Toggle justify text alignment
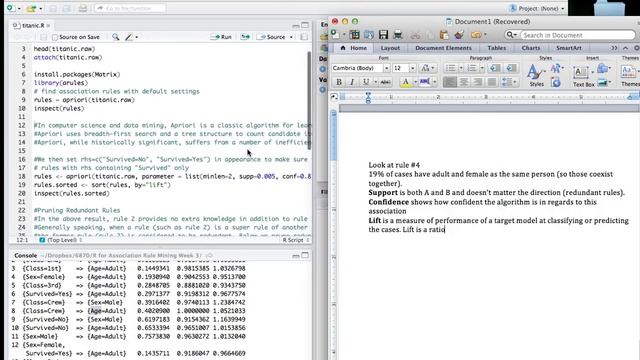Image resolution: width=640 pixels, height=360 pixels. (492, 82)
